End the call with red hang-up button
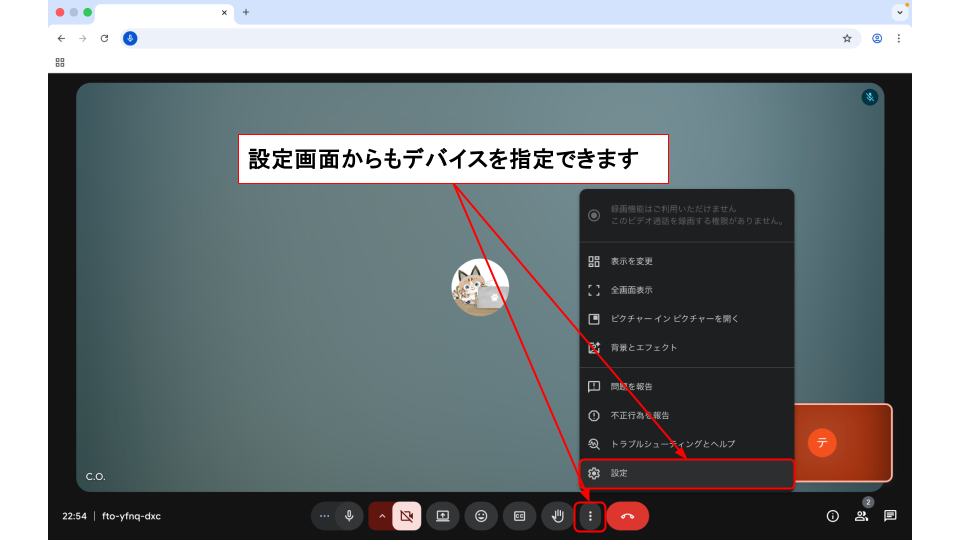Image resolution: width=960 pixels, height=540 pixels. point(627,516)
